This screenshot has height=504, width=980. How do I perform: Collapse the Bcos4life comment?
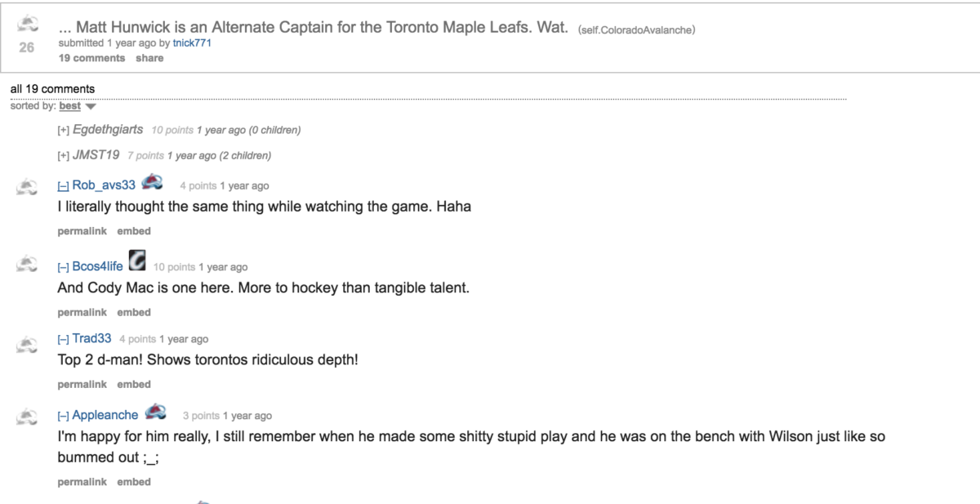coord(62,267)
